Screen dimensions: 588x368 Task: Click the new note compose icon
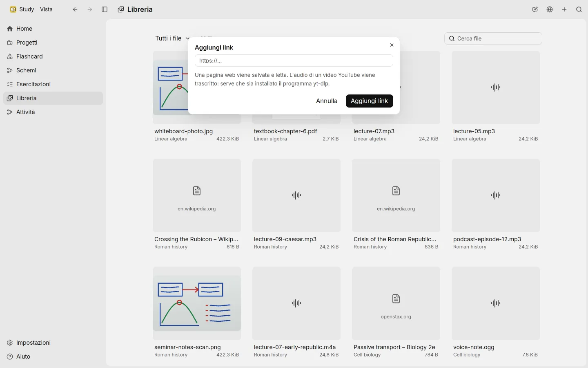[535, 9]
